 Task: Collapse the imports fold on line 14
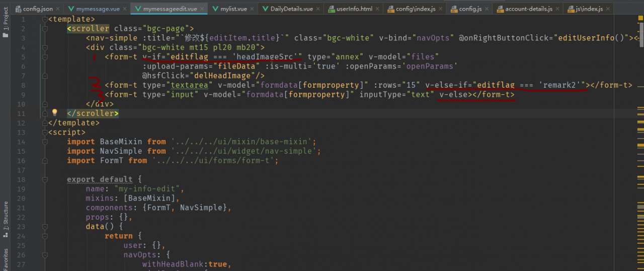[x=46, y=142]
